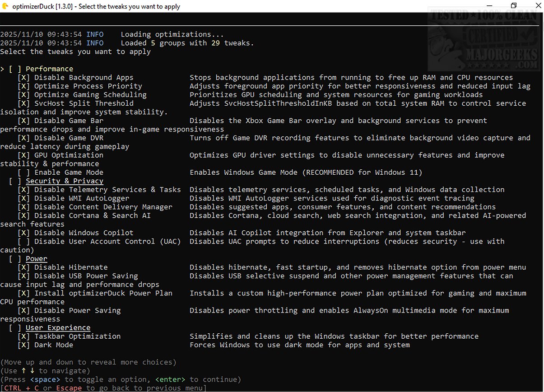Uncheck Disable Windows Copilot option

(x=23, y=233)
